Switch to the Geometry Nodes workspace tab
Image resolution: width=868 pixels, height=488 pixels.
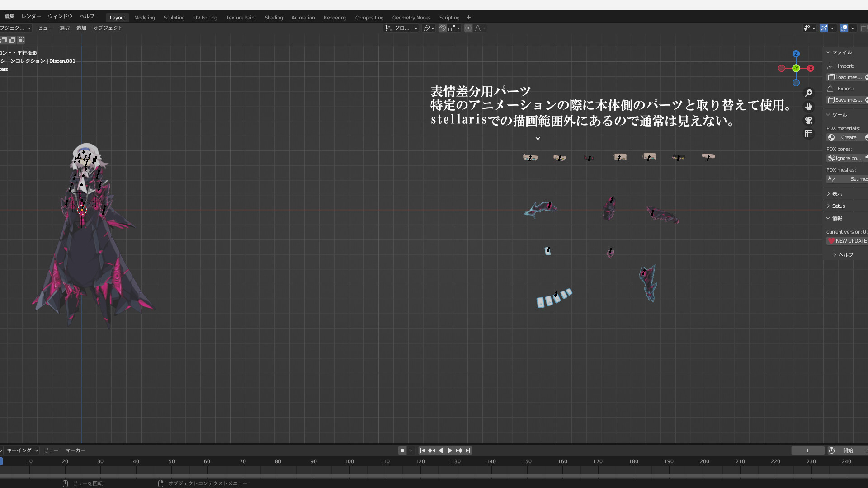tap(411, 18)
